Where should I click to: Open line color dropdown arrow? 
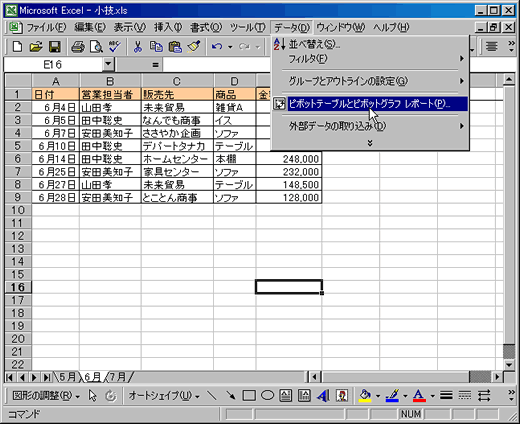point(405,396)
